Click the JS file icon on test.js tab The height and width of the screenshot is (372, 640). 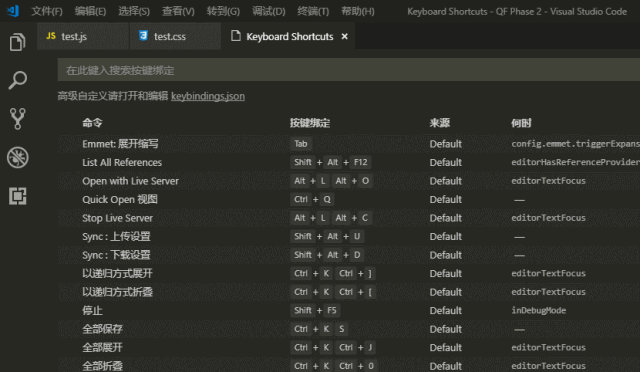(51, 36)
